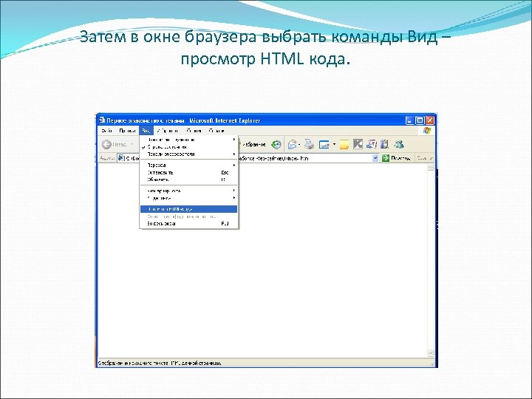This screenshot has width=532, height=399.
Task: Expand the Explorer bars (Панели обозревателя) submenu
Action: pyautogui.click(x=189, y=154)
